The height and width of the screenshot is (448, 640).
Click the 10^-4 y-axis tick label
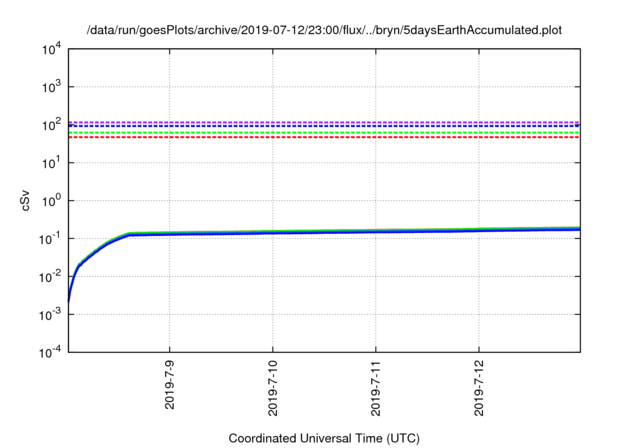[x=51, y=351]
